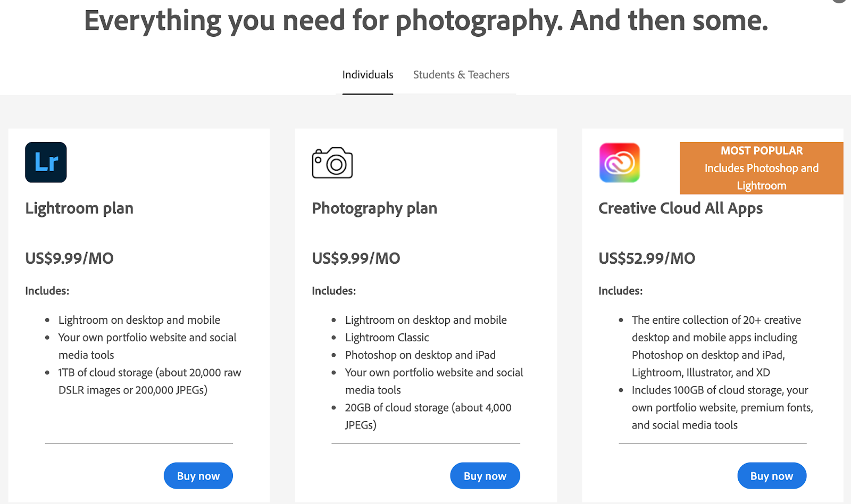Switch to the Individuals tab
Image resolution: width=851 pixels, height=504 pixels.
click(368, 75)
